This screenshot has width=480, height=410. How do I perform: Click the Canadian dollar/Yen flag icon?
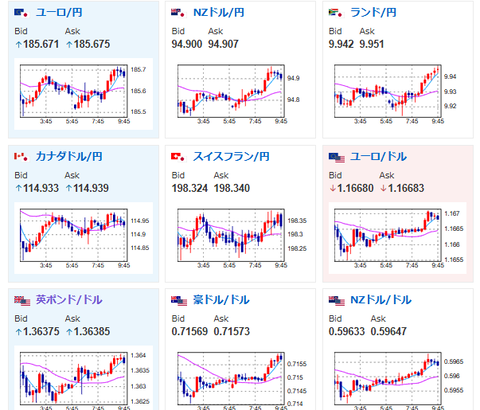pos(22,156)
